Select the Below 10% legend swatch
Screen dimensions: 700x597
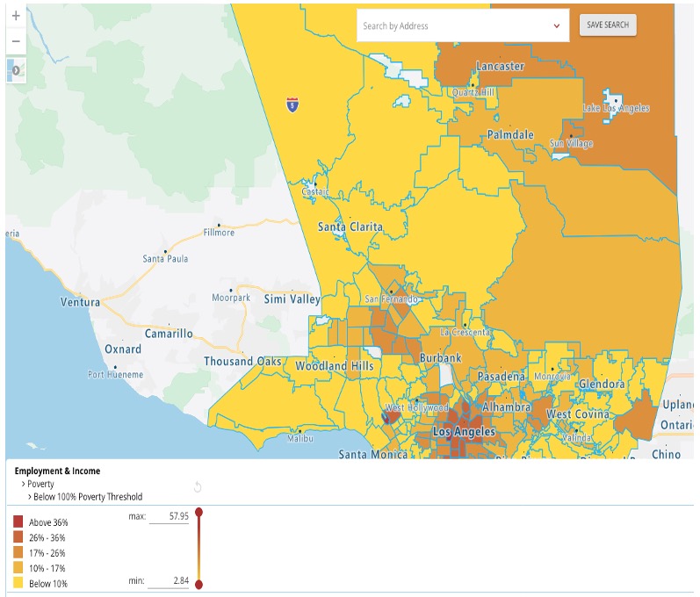(18, 584)
